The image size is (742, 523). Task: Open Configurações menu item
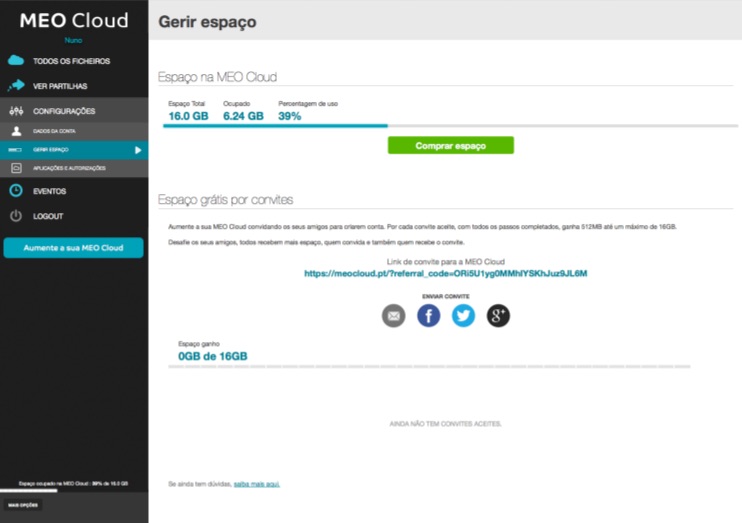(74, 111)
